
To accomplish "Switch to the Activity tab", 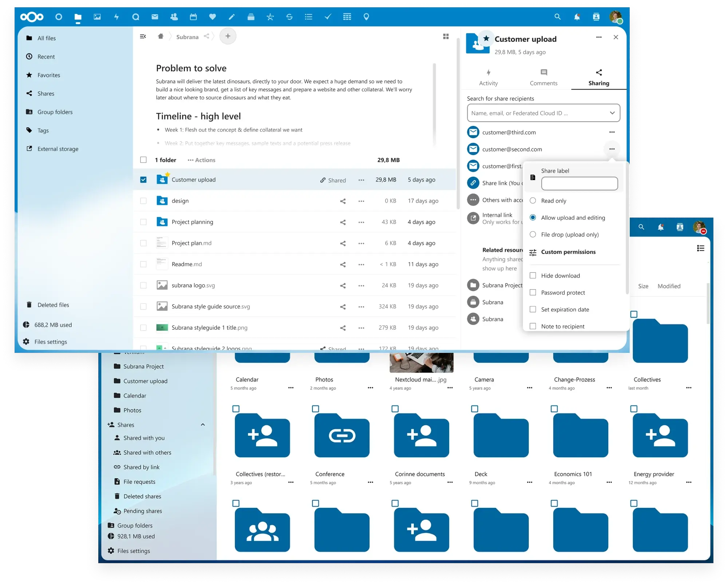I will click(x=488, y=77).
